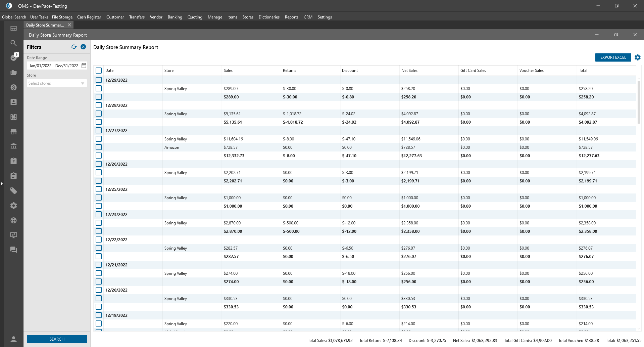Image resolution: width=644 pixels, height=347 pixels.
Task: Check the 12/23/2022 date row checkbox
Action: [x=99, y=214]
